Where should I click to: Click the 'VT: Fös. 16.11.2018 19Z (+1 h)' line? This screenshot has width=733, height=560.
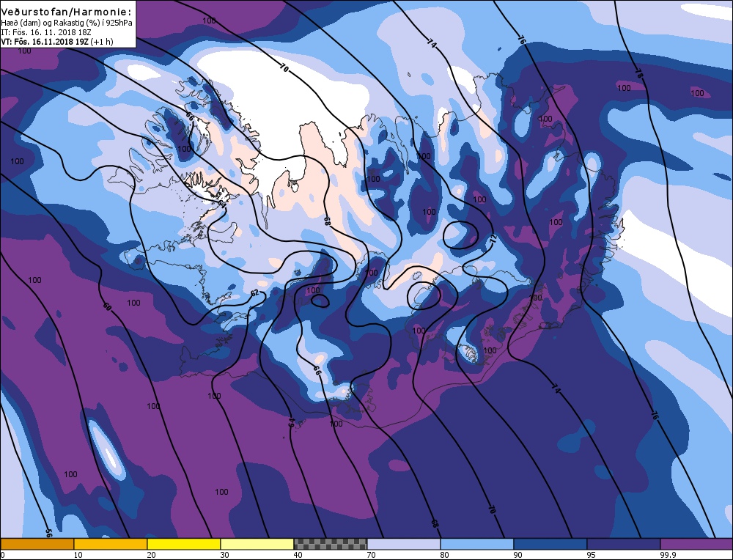point(57,42)
